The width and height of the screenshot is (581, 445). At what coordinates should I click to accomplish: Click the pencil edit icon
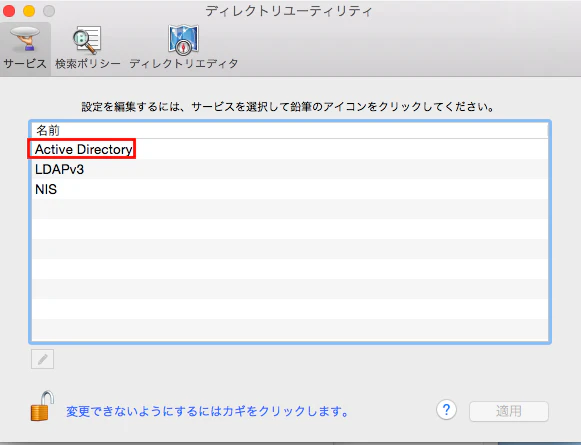[x=42, y=359]
